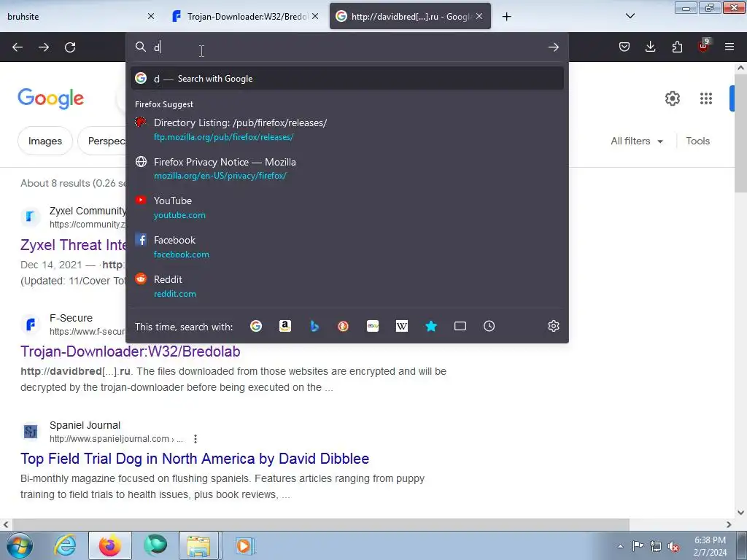Open the list all tabs chevron

630,16
